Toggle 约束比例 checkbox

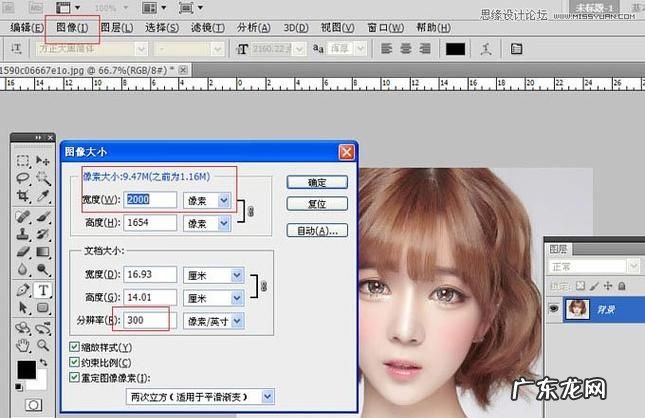(x=74, y=362)
